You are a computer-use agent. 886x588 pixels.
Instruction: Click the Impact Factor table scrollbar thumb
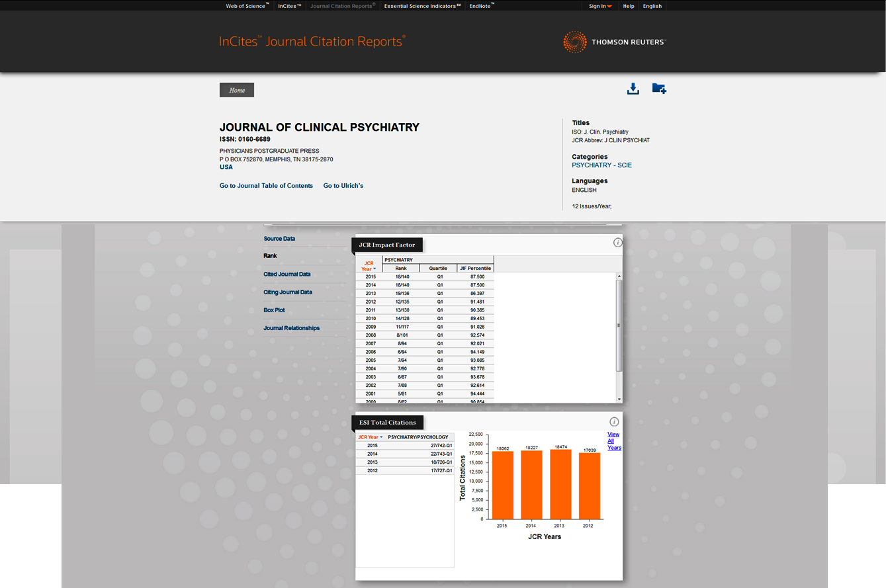[x=619, y=325]
